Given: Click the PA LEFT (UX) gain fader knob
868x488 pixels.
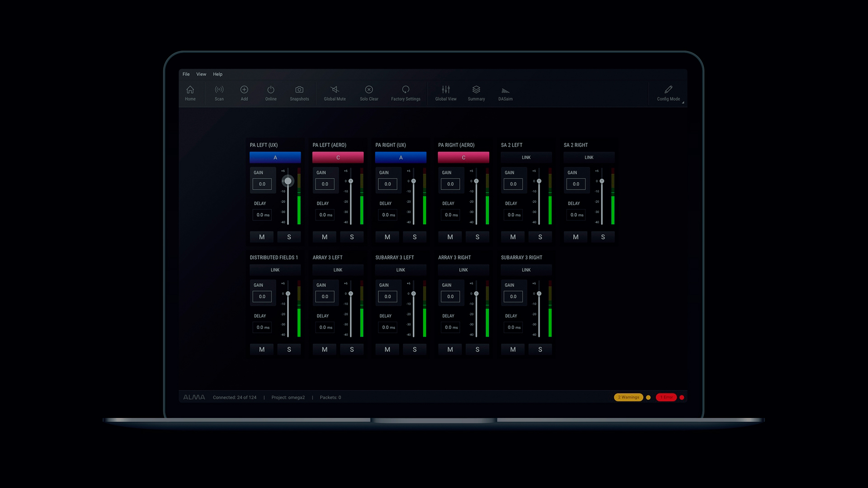Looking at the screenshot, I should click(x=288, y=181).
